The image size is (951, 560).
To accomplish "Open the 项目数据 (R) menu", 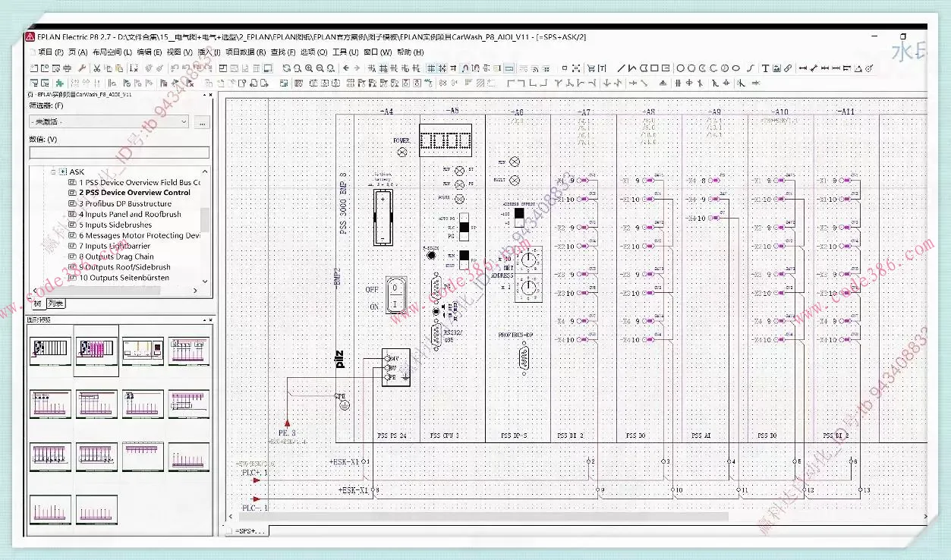I will pyautogui.click(x=245, y=52).
